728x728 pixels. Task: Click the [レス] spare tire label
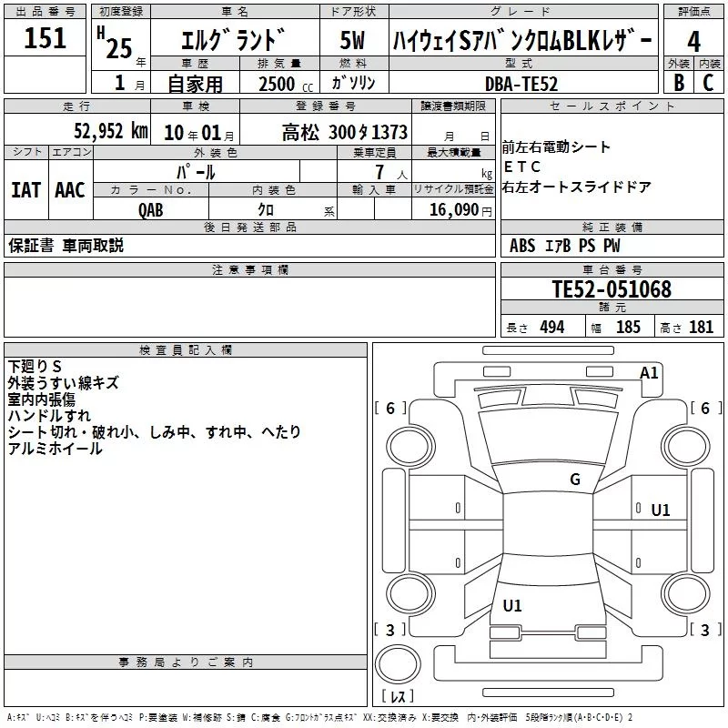tap(398, 696)
